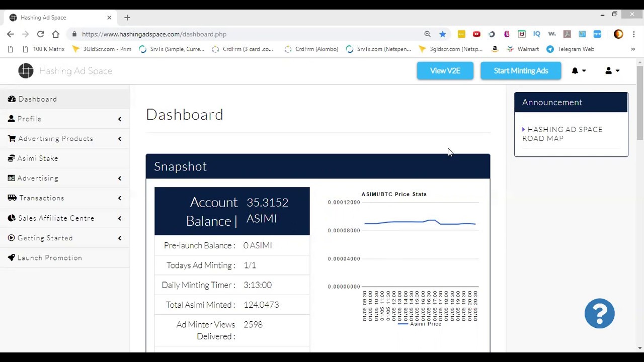Click the Announcement panel header
The width and height of the screenshot is (644, 362).
click(x=571, y=103)
